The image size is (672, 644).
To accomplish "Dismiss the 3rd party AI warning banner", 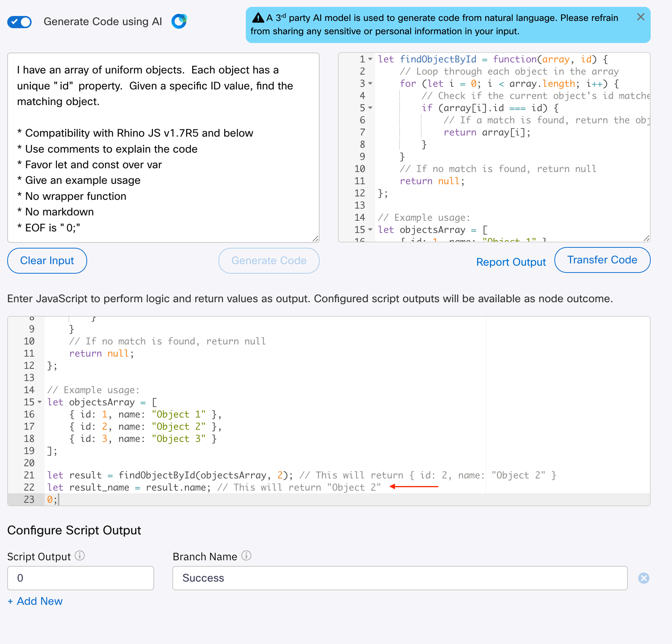I will 640,17.
